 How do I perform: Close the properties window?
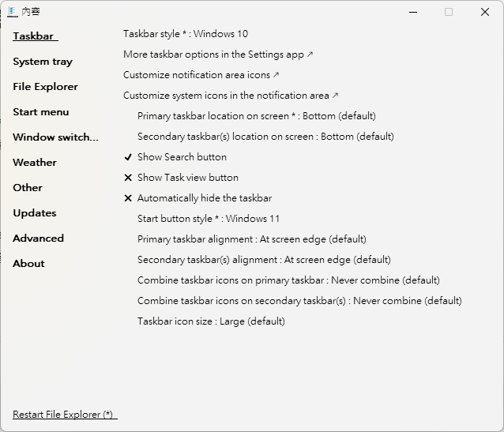[485, 12]
